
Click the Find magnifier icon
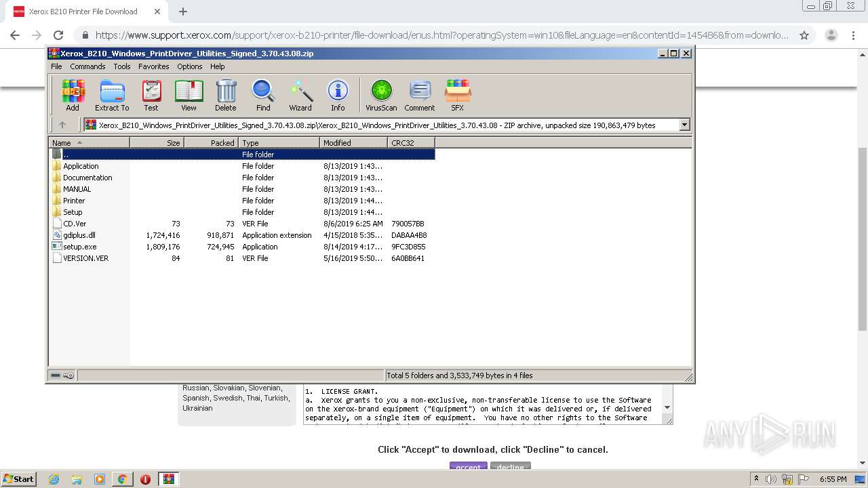pyautogui.click(x=263, y=95)
